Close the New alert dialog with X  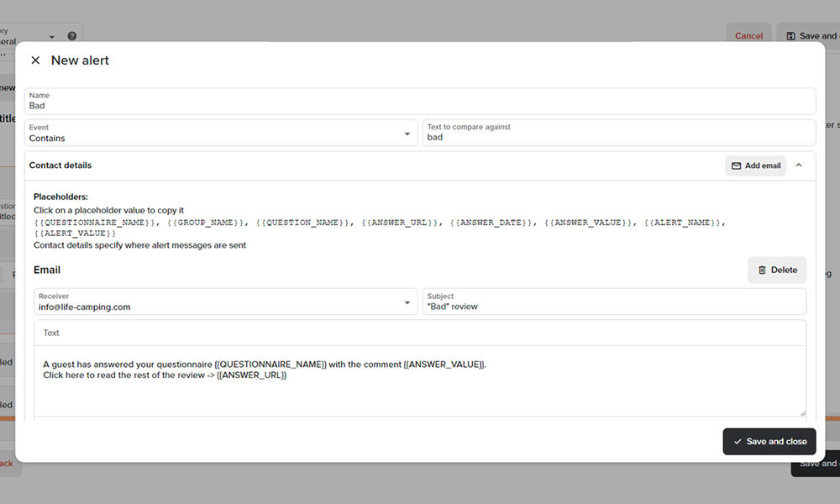click(x=35, y=60)
